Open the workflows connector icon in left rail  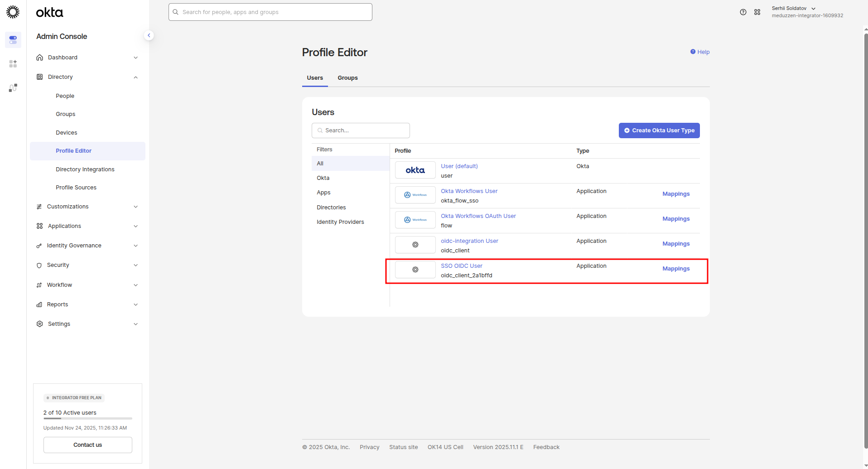coord(13,87)
